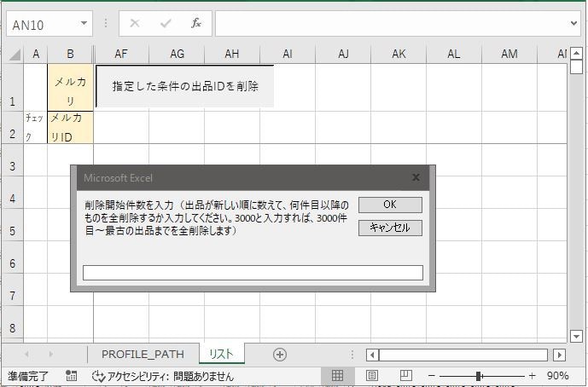Open the Insert Function fx icon
The width and height of the screenshot is (588, 387).
196,24
